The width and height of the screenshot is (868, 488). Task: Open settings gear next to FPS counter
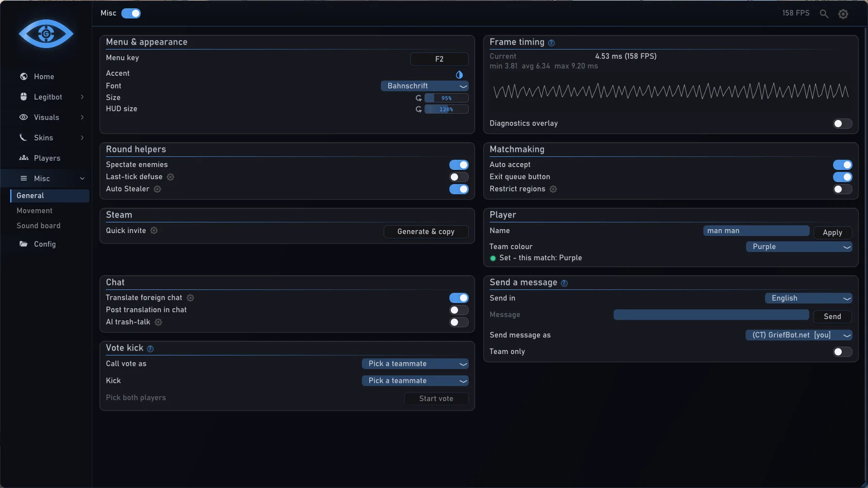click(843, 14)
